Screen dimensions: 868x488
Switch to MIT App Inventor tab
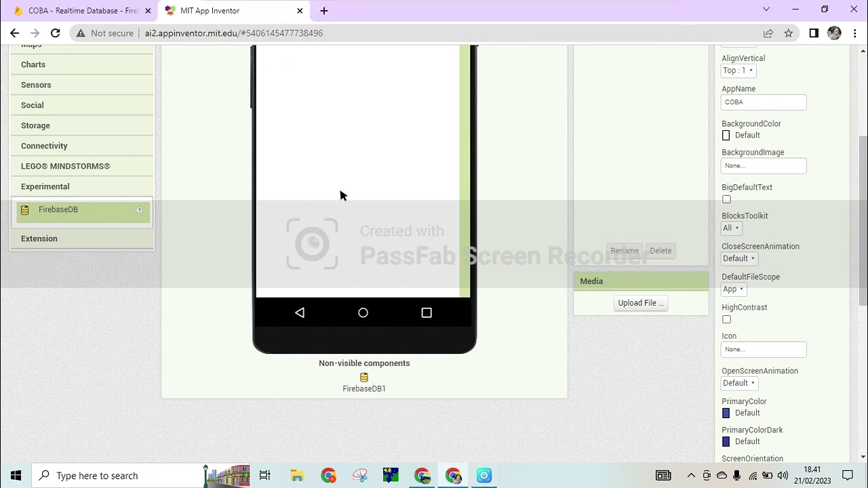click(x=234, y=11)
